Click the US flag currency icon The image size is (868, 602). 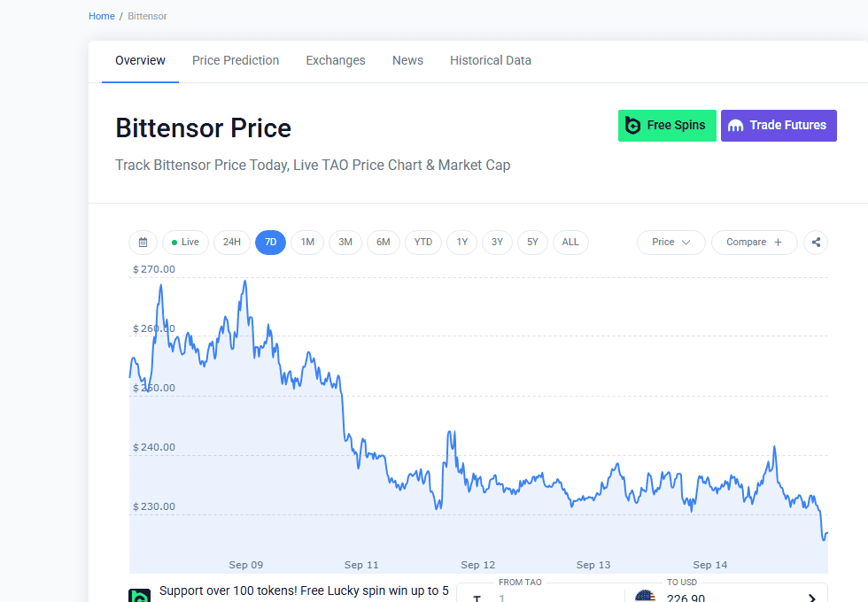(645, 597)
